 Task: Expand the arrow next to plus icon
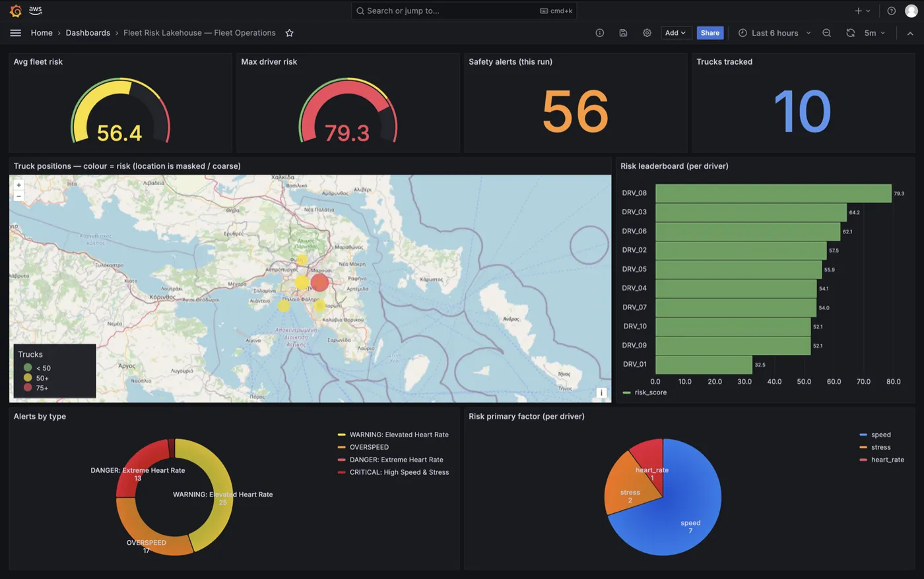tap(868, 11)
